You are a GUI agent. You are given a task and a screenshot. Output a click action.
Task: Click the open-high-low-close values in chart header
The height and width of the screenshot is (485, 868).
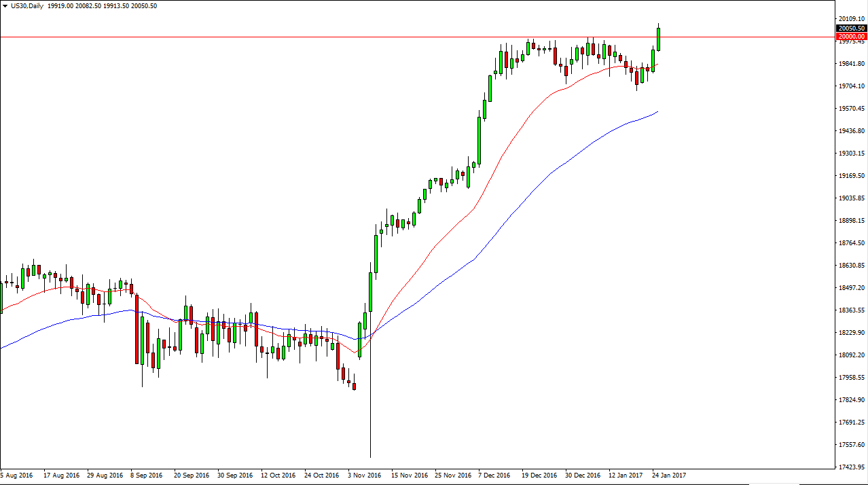tap(103, 6)
